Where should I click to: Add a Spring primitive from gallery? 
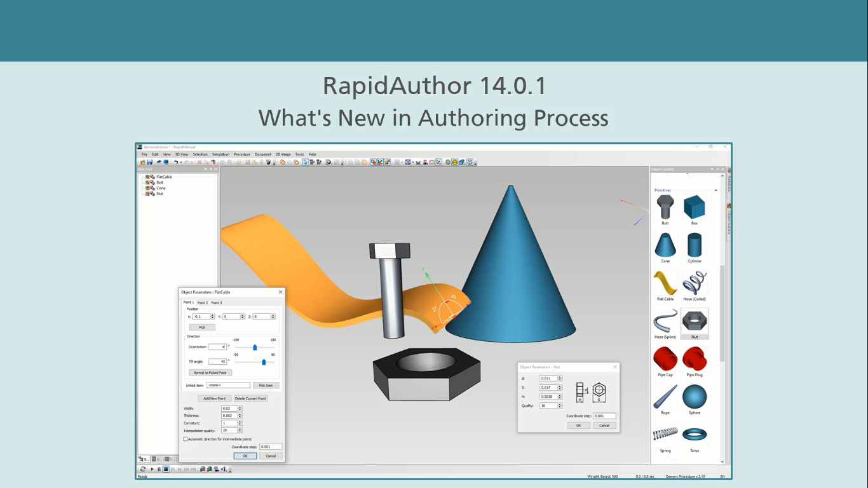click(x=665, y=438)
